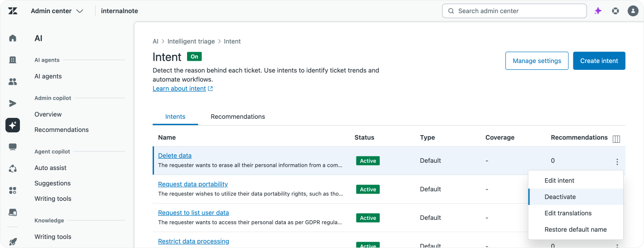Open the Home icon in sidebar
This screenshot has width=644, height=248.
tap(13, 38)
